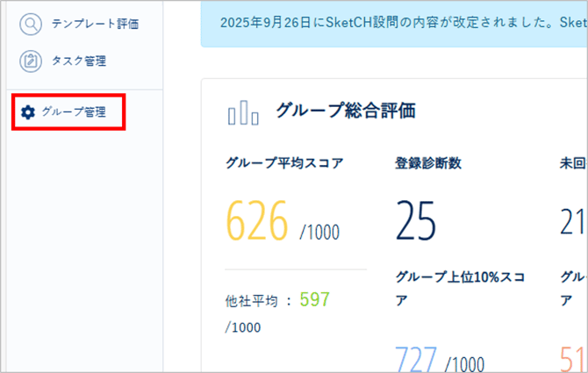The height and width of the screenshot is (373, 588).
Task: Click the 登録診断数 label
Action: (428, 162)
